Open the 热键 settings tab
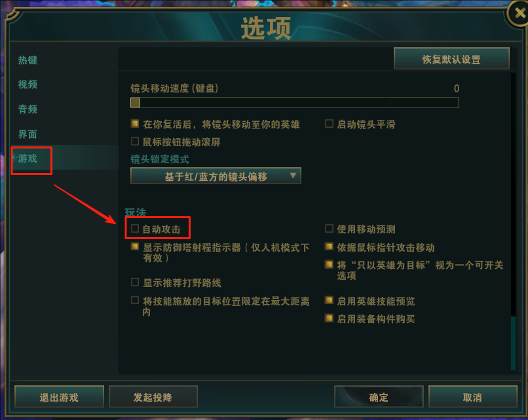This screenshot has width=528, height=420. click(28, 60)
